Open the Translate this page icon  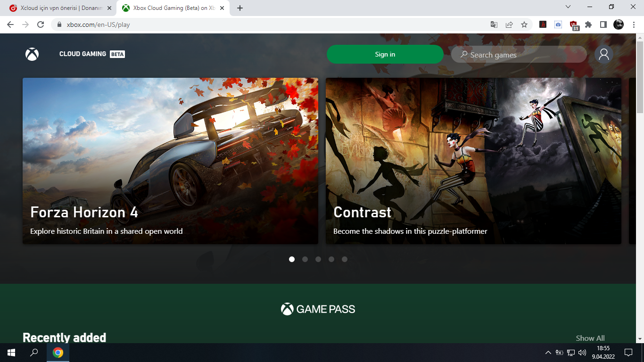tap(494, 25)
